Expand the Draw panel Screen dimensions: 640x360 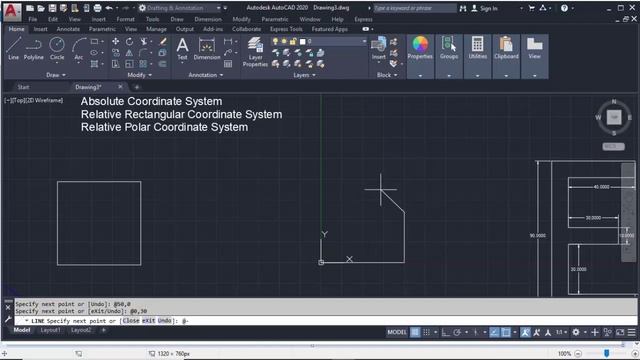56,75
